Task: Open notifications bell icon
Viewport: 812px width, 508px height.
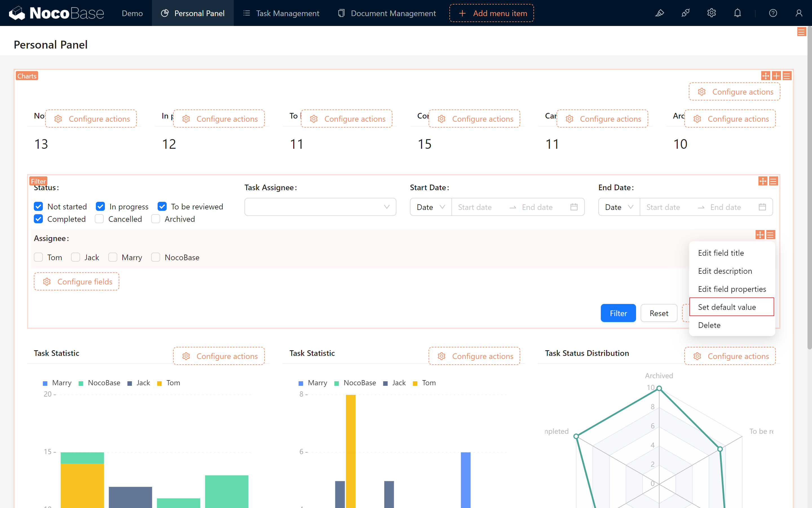Action: click(x=738, y=13)
